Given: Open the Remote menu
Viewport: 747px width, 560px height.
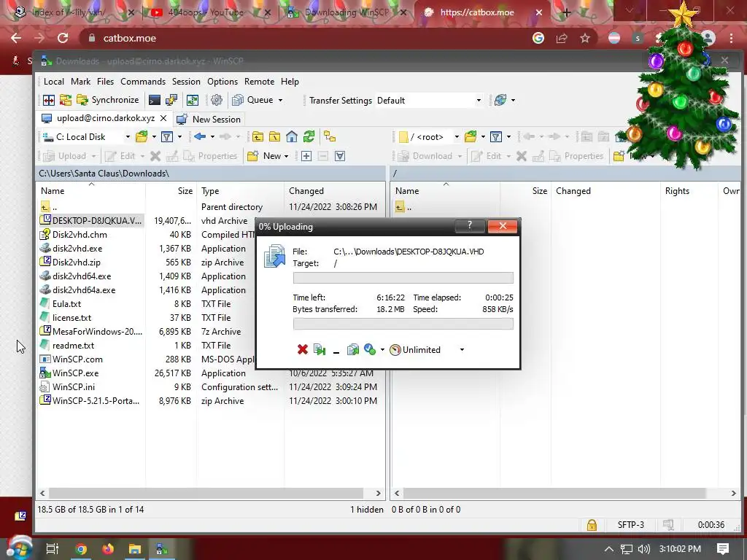Looking at the screenshot, I should point(259,82).
